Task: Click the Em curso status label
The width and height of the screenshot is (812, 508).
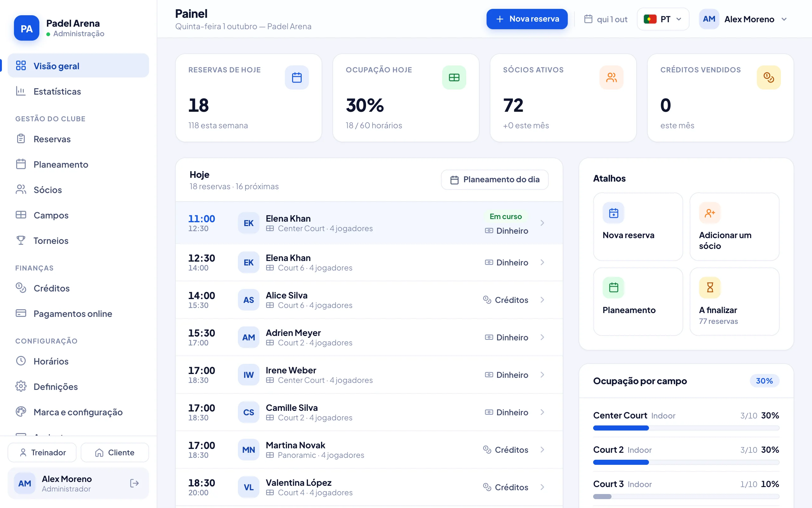Action: 505,216
